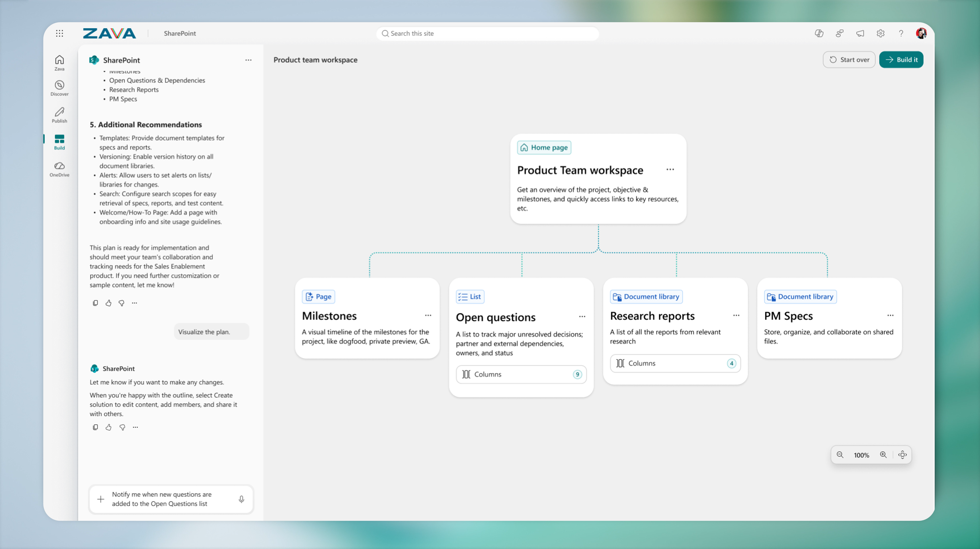This screenshot has width=980, height=549.
Task: Open the SharePoint chat panel options menu
Action: click(x=248, y=60)
